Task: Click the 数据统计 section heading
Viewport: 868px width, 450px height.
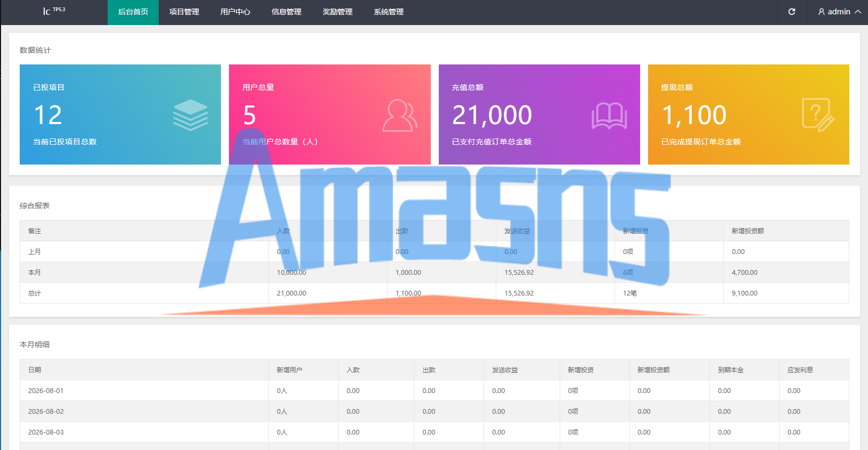Action: tap(35, 50)
